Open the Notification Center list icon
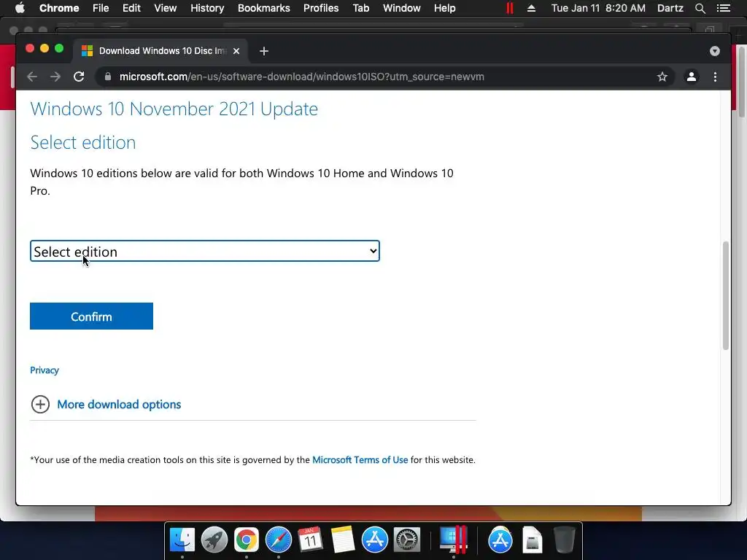Viewport: 747px width, 560px height. click(x=723, y=8)
